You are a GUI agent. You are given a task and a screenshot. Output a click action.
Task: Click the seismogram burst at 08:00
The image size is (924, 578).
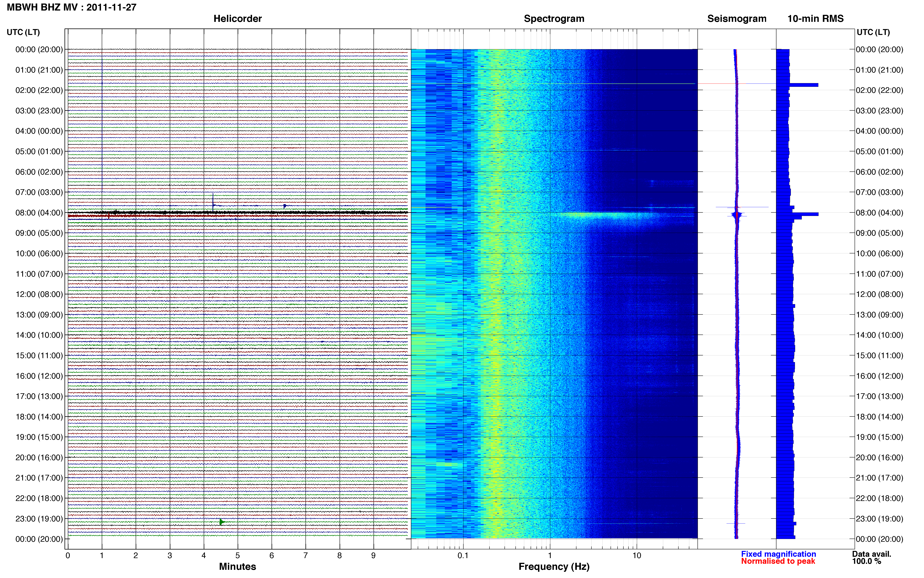click(737, 215)
